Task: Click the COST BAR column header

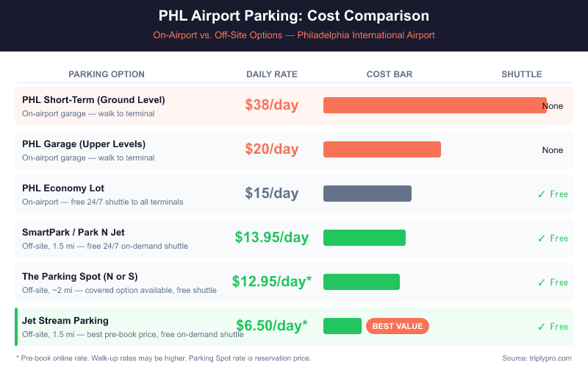Action: [390, 74]
